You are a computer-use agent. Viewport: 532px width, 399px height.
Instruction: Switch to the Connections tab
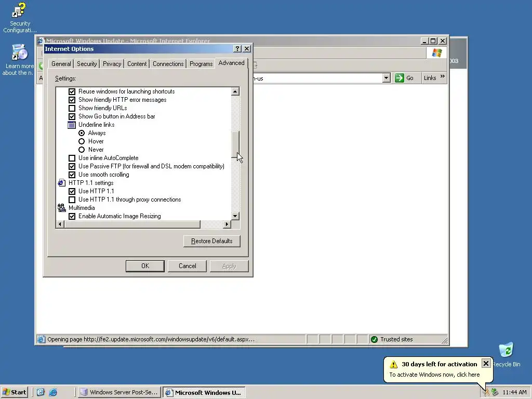tap(168, 64)
